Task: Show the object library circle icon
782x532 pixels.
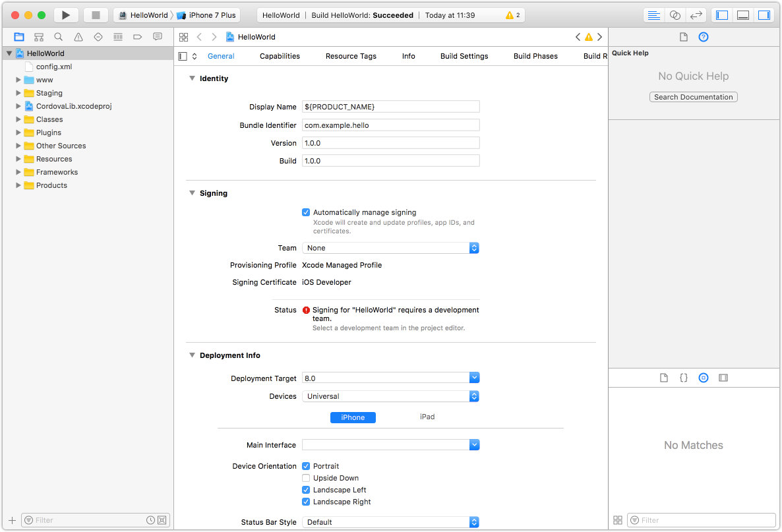Action: coord(703,378)
